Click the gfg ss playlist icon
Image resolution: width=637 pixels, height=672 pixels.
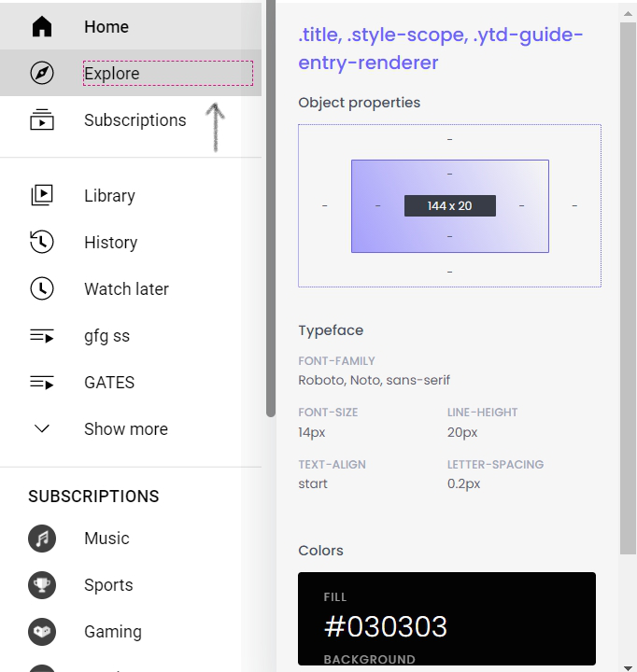42,336
